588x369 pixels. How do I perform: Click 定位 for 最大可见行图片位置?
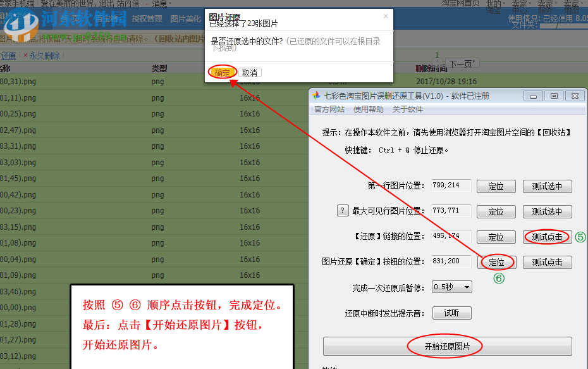pyautogui.click(x=496, y=211)
